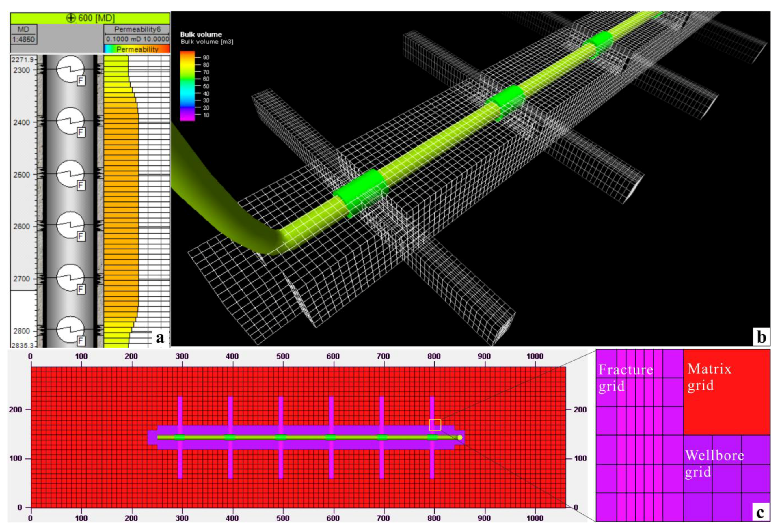Screen dimensions: 780x532
Task: Click the Bulk volume rainbow color bar
Action: tap(187, 85)
